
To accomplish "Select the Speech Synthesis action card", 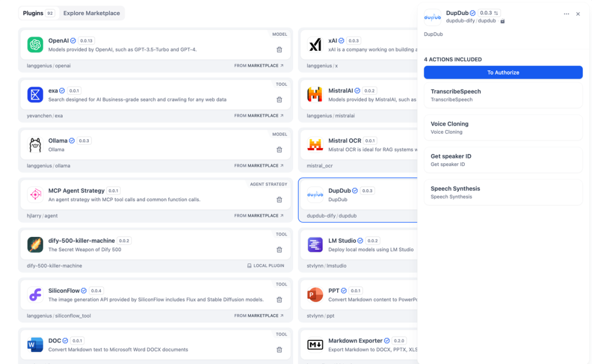I will click(x=503, y=192).
